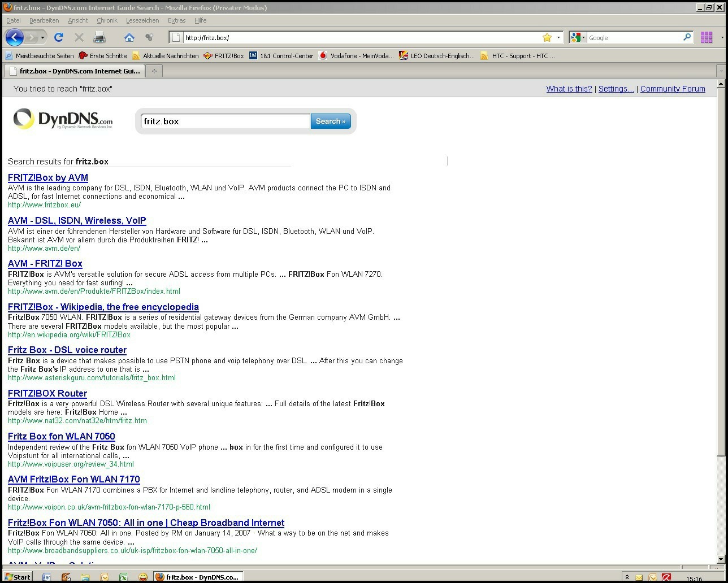This screenshot has width=728, height=583.
Task: Open the dropdown arrow beside the purple grid icon
Action: [722, 38]
